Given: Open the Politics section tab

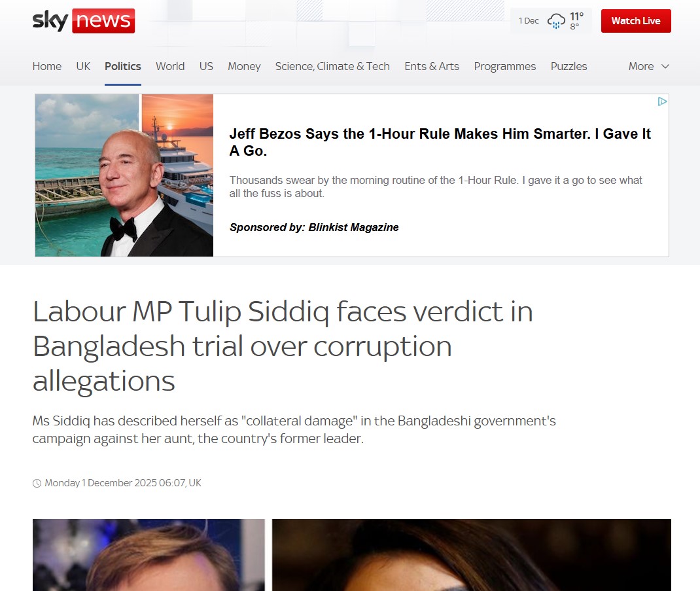Looking at the screenshot, I should click(x=123, y=66).
